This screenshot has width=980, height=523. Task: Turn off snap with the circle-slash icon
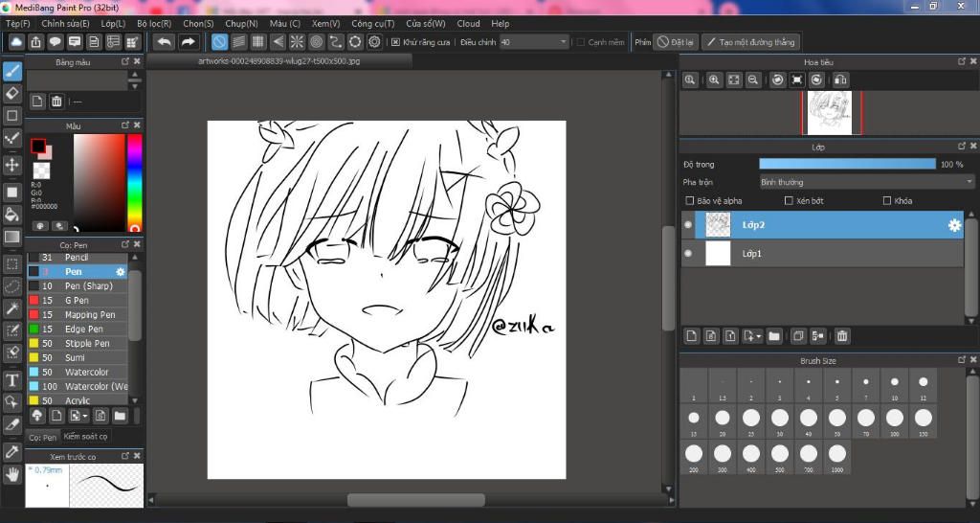(x=219, y=42)
